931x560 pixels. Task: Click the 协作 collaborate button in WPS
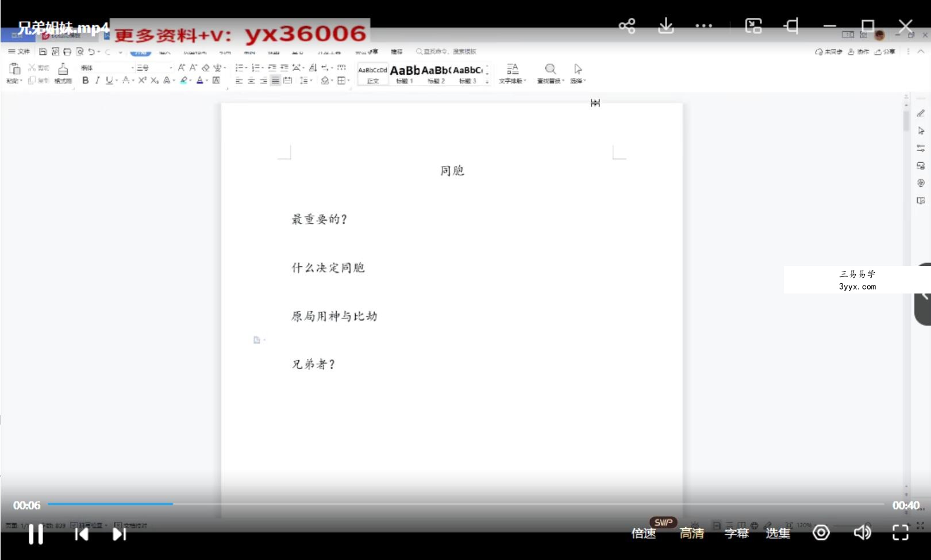pos(859,52)
